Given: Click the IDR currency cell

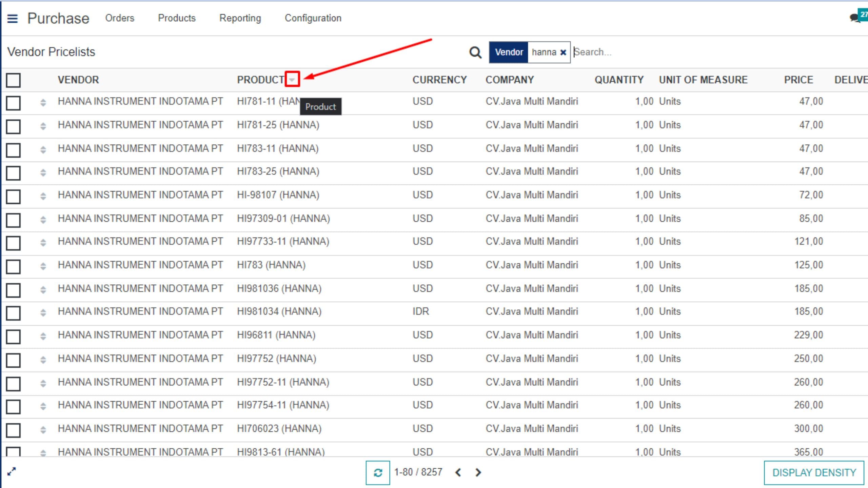Looking at the screenshot, I should pyautogui.click(x=421, y=311).
